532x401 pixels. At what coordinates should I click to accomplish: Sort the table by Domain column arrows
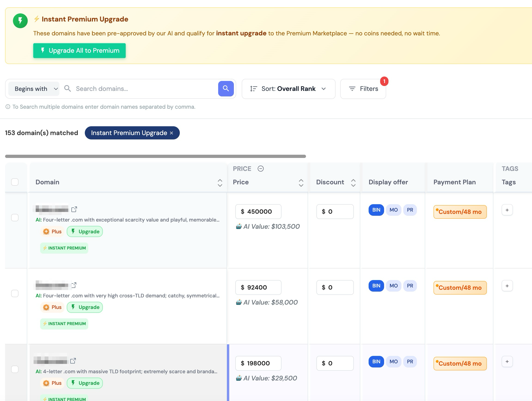click(220, 183)
